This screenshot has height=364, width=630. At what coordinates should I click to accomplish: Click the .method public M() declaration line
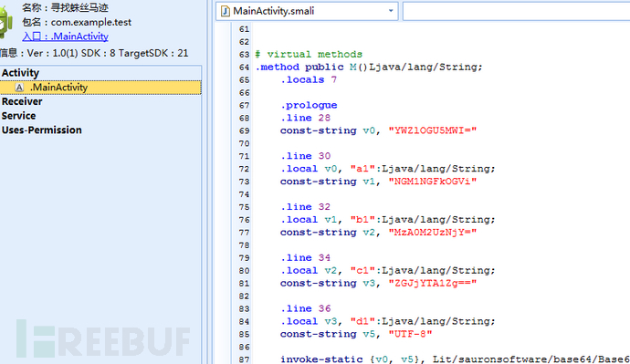(x=369, y=67)
